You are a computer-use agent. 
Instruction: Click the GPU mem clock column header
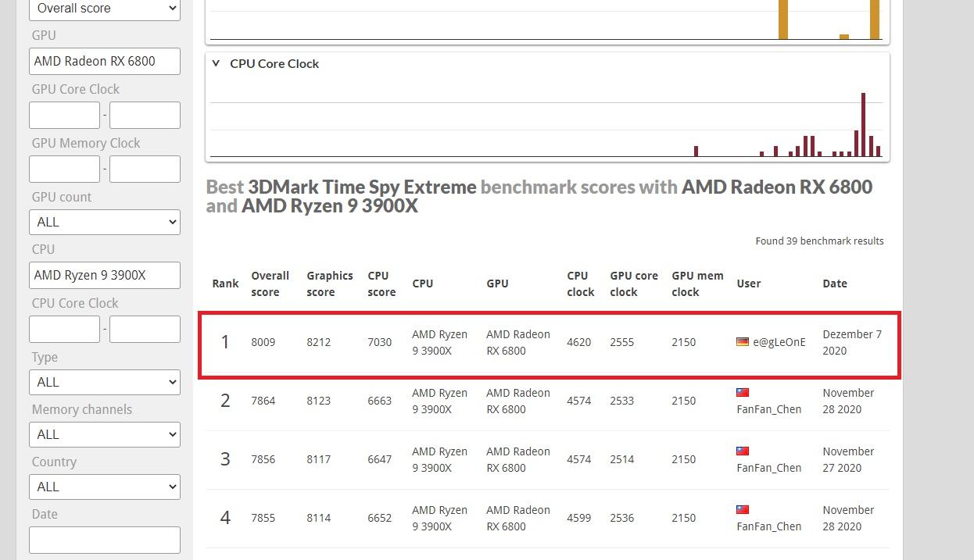tap(697, 284)
